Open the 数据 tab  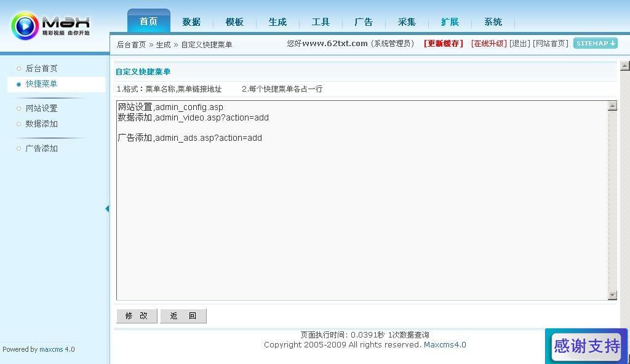click(192, 22)
